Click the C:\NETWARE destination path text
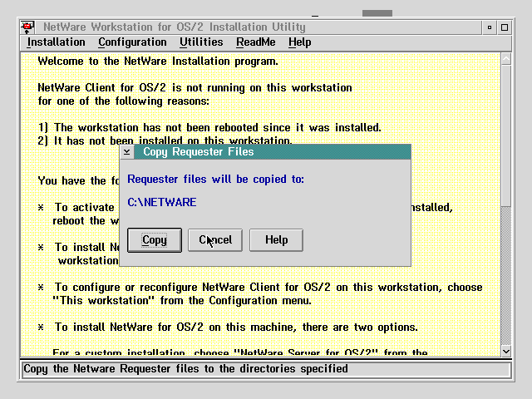This screenshot has height=399, width=532. click(x=162, y=203)
